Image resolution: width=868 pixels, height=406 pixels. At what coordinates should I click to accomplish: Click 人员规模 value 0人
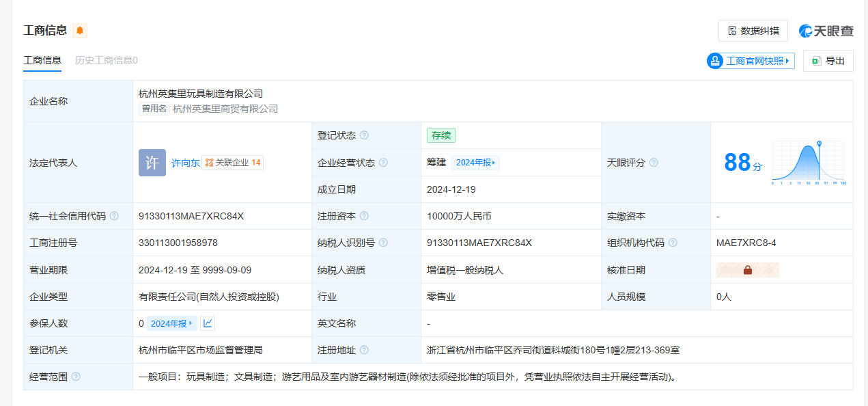pyautogui.click(x=724, y=297)
